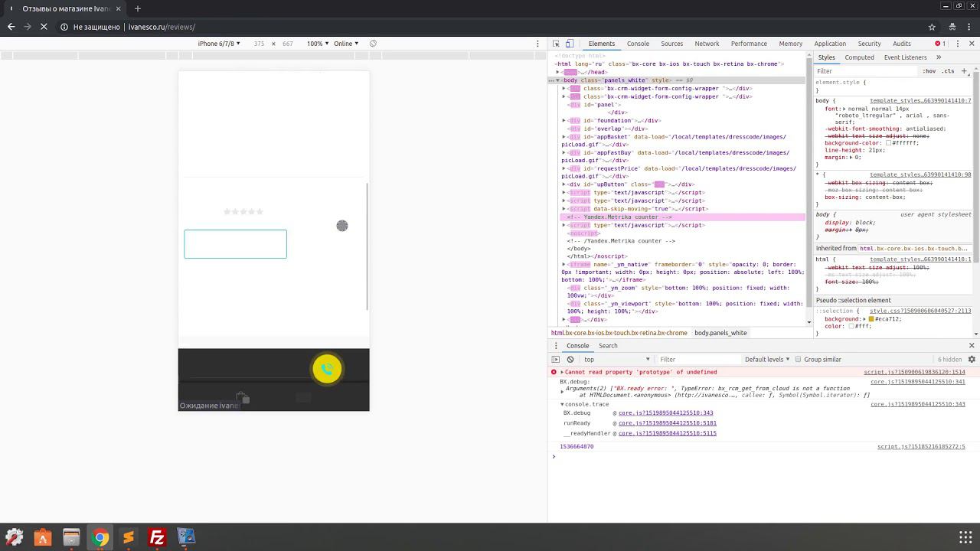The width and height of the screenshot is (980, 551).
Task: Click the inspect element picker icon
Action: click(x=556, y=44)
